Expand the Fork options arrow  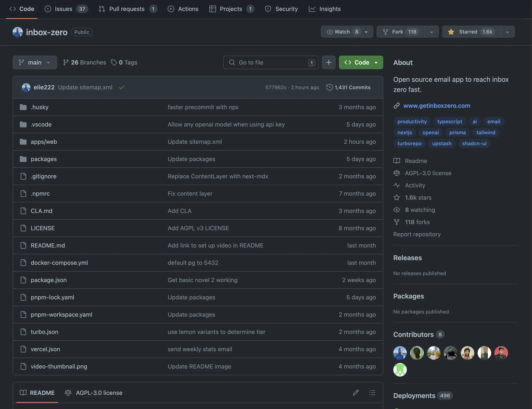[431, 32]
